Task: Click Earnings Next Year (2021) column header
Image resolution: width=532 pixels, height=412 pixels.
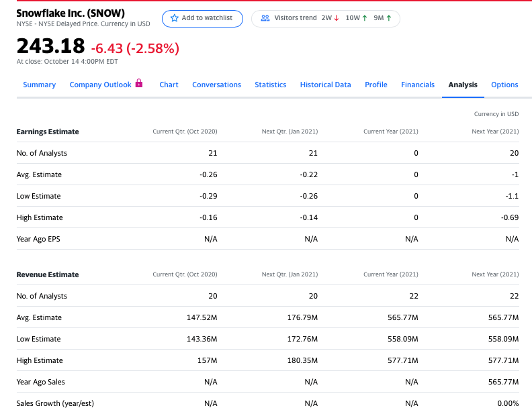Action: [495, 132]
